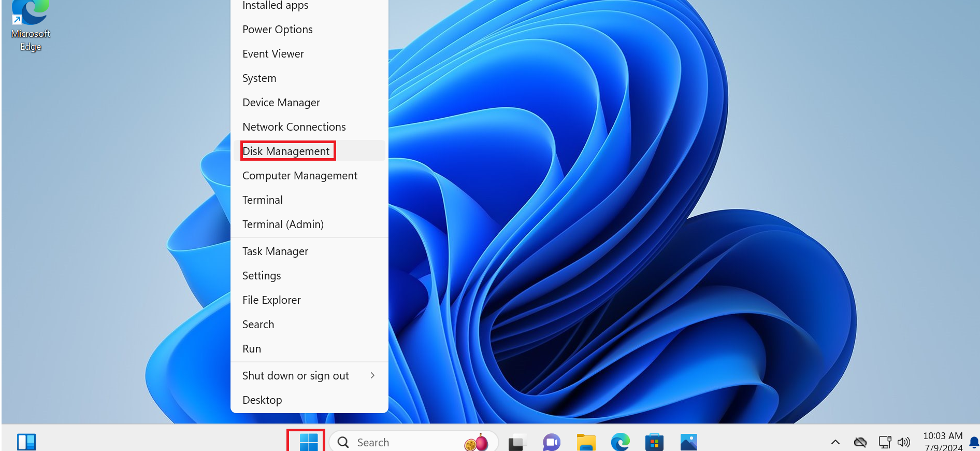Click into the taskbar Search box

click(x=413, y=442)
